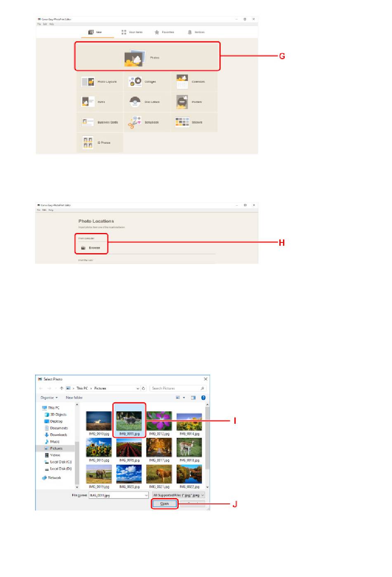
Task: Choose the Disc Labels item
Action: pyautogui.click(x=146, y=102)
